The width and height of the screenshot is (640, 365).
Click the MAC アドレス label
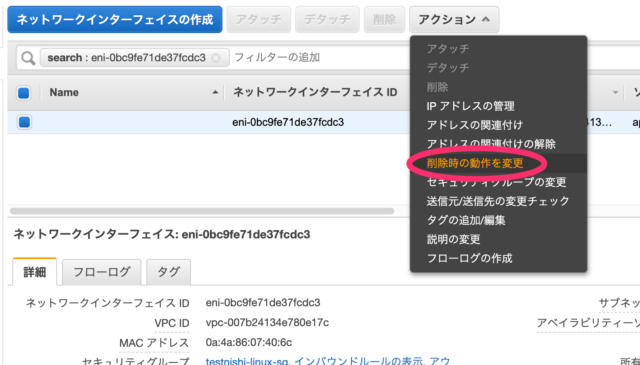(154, 343)
